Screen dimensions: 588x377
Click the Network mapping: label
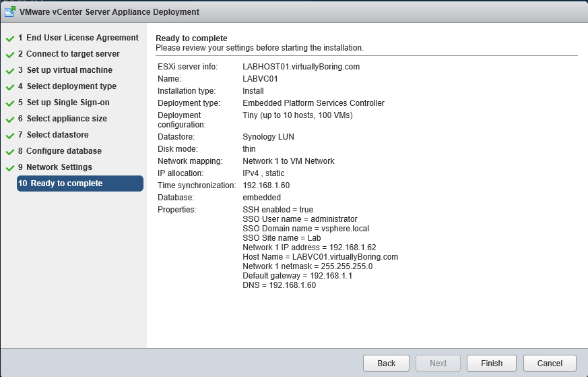(190, 161)
